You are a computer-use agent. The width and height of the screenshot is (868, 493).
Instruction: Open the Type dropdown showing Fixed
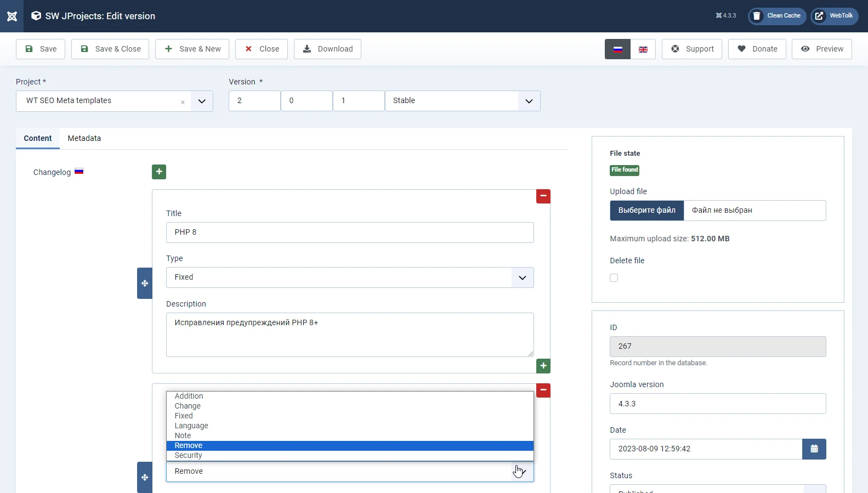[x=522, y=277]
